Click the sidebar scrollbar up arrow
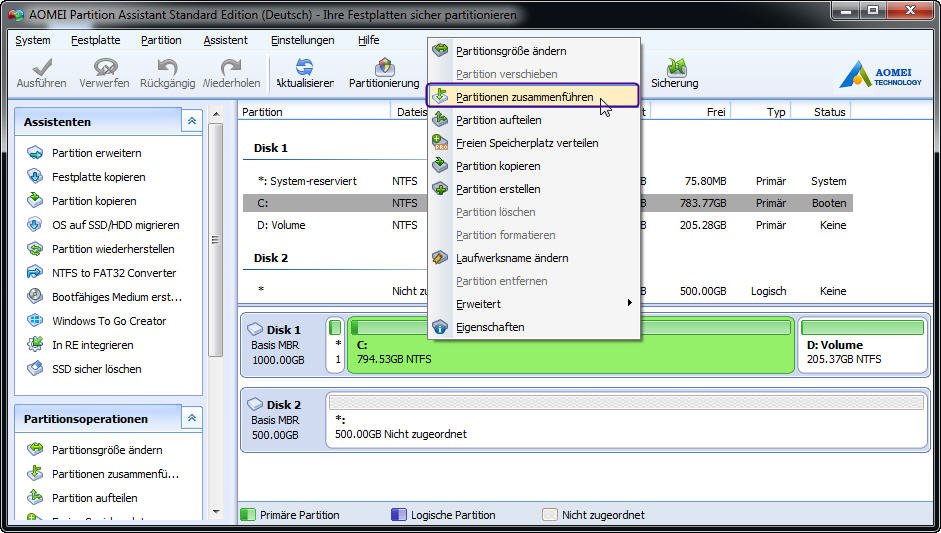Viewport: 941px width, 533px height. [216, 113]
